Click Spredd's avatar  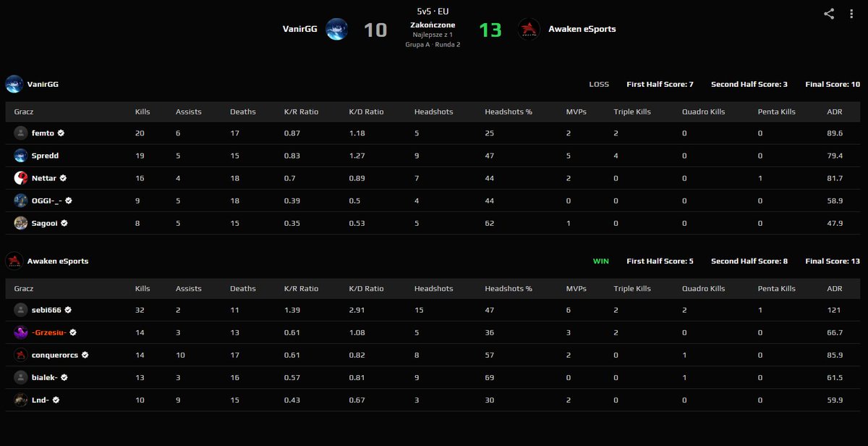pyautogui.click(x=21, y=156)
